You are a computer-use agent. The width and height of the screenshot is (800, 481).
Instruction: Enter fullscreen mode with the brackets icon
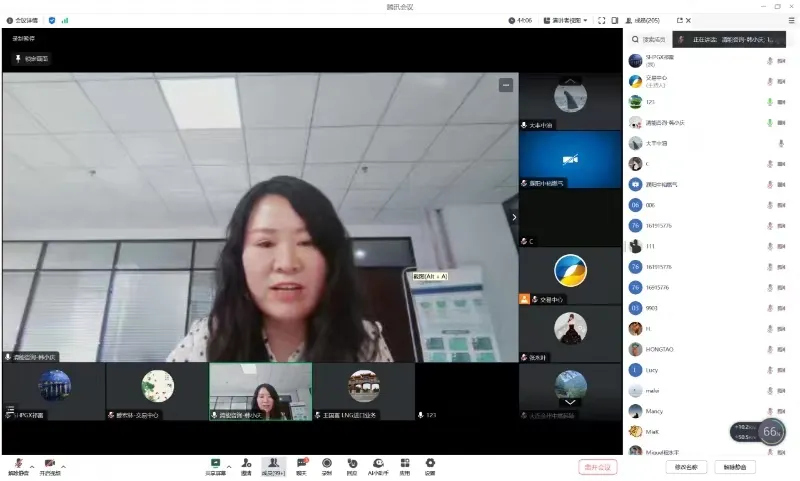click(602, 20)
